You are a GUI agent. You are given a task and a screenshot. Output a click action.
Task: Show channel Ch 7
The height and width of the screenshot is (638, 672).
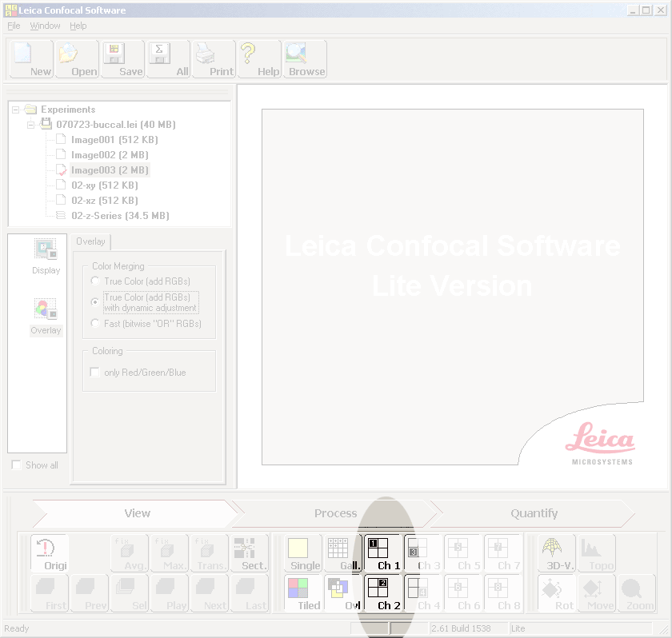(x=503, y=553)
